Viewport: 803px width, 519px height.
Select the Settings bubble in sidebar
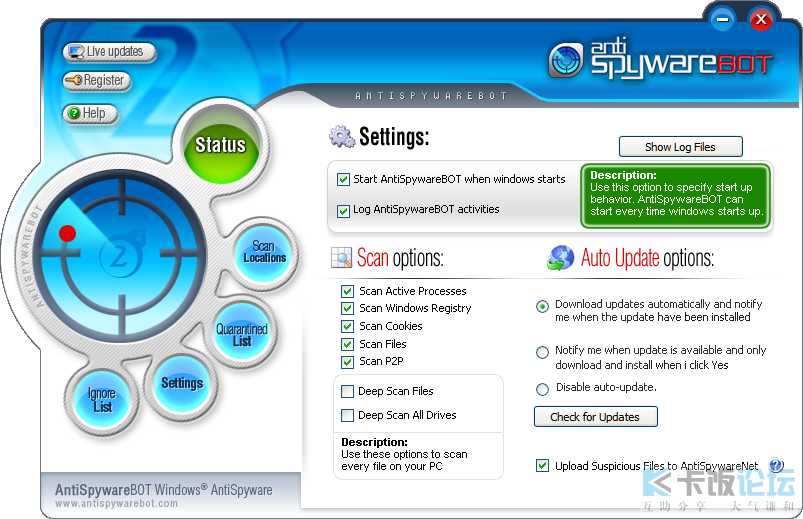(x=182, y=383)
